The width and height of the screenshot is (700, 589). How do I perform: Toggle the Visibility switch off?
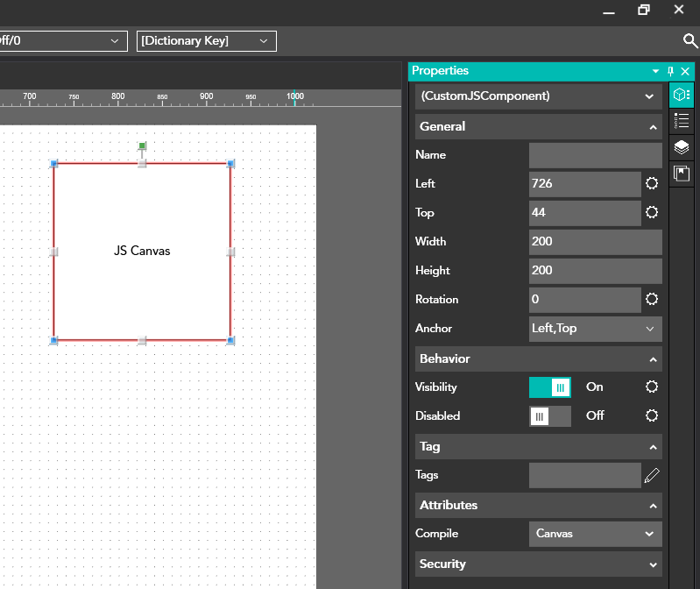pos(550,387)
